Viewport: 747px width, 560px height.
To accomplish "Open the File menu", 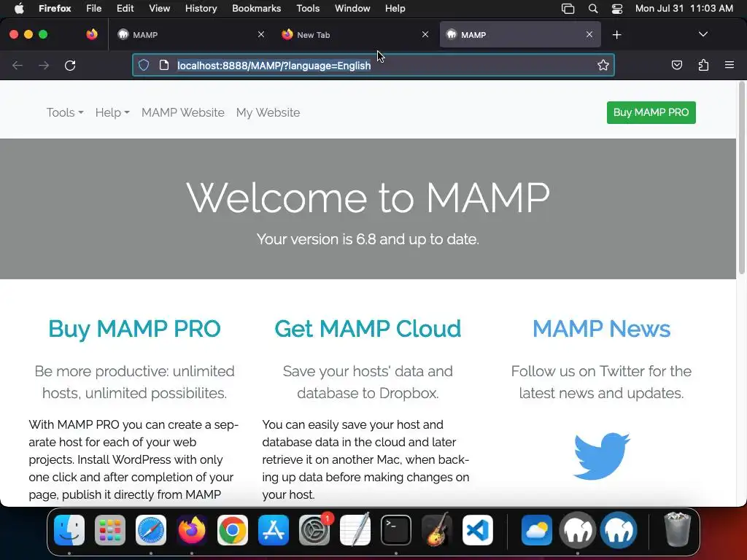I will [94, 9].
